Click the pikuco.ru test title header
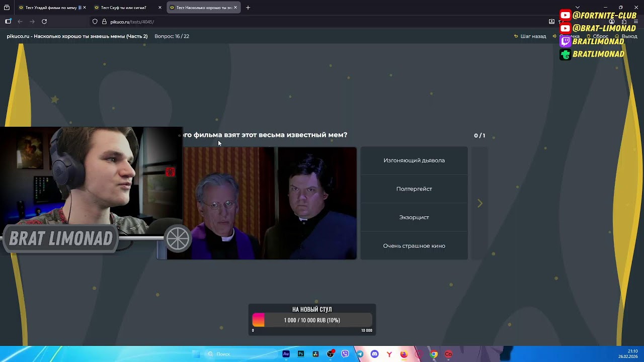 pyautogui.click(x=77, y=36)
